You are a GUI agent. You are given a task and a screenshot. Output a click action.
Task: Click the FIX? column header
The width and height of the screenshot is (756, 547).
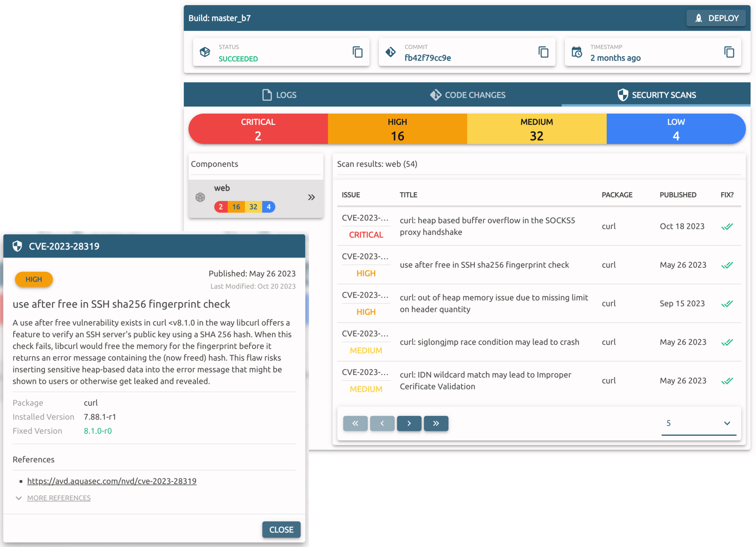727,195
